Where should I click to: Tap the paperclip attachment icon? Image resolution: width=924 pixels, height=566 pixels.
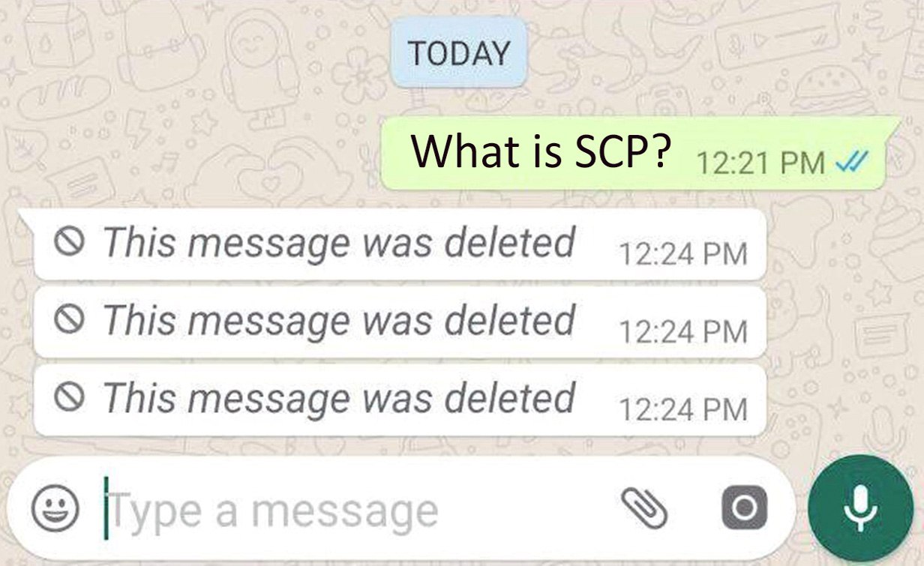[644, 508]
